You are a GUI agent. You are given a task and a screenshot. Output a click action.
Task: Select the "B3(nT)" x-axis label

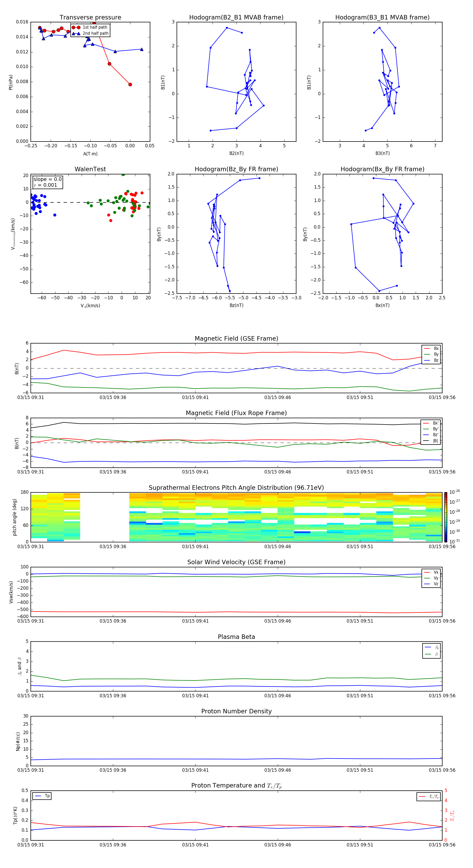click(x=382, y=153)
